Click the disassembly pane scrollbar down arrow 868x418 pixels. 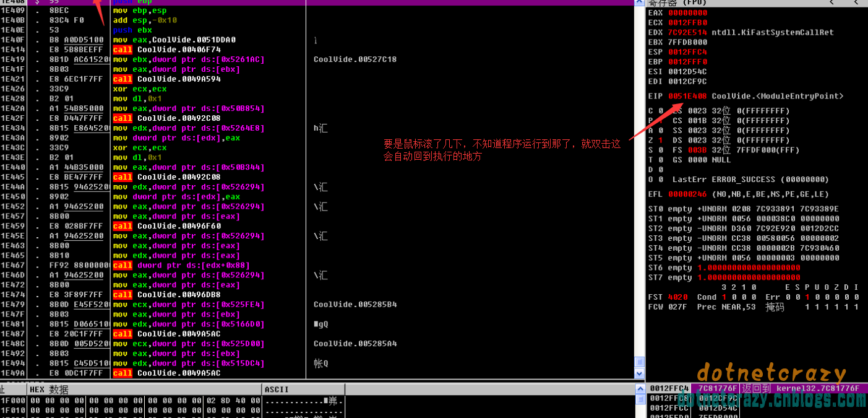(640, 373)
